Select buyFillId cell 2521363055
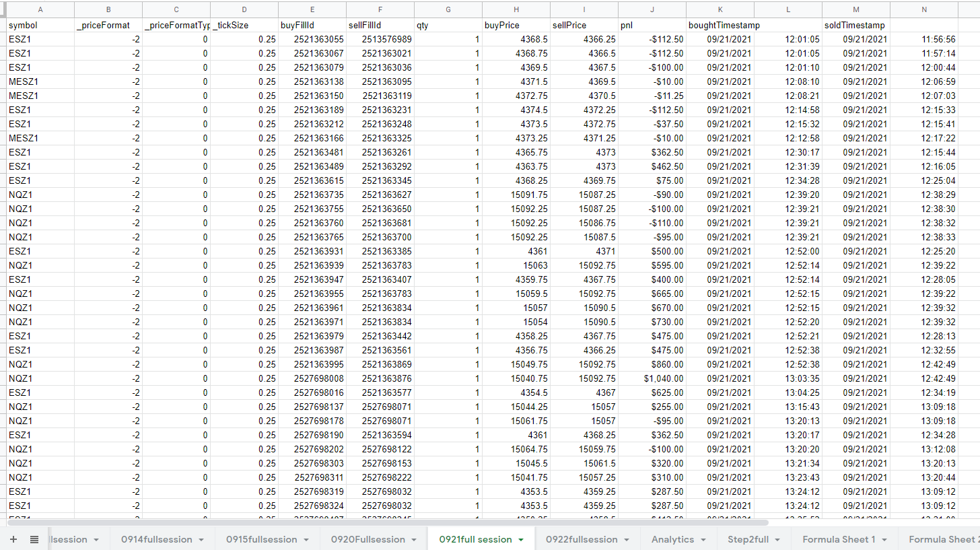Viewport: 980px width, 550px height. [x=312, y=39]
